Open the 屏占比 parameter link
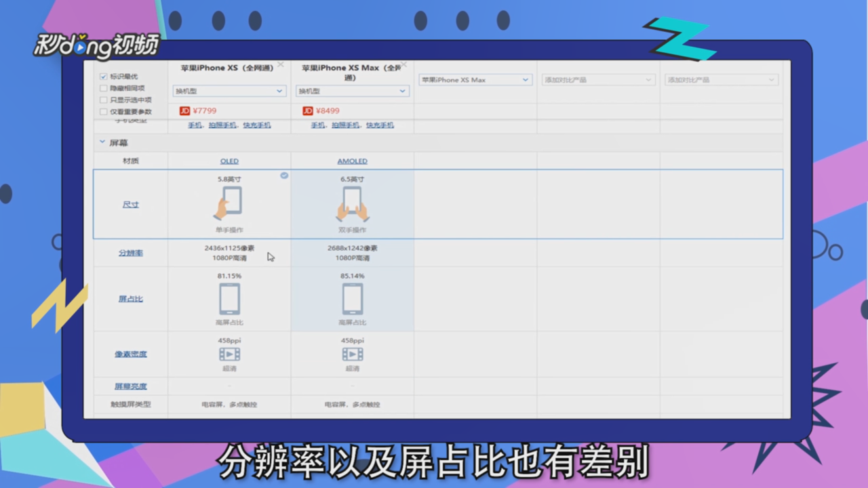Image resolution: width=868 pixels, height=488 pixels. click(x=131, y=299)
